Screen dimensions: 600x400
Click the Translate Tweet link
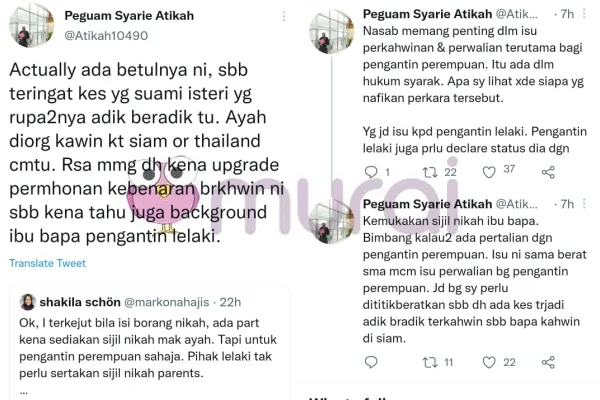[47, 263]
